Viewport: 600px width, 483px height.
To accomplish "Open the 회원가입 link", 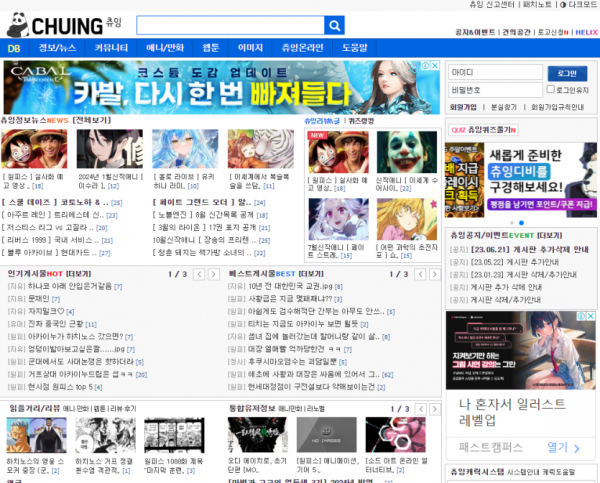I will [x=463, y=106].
